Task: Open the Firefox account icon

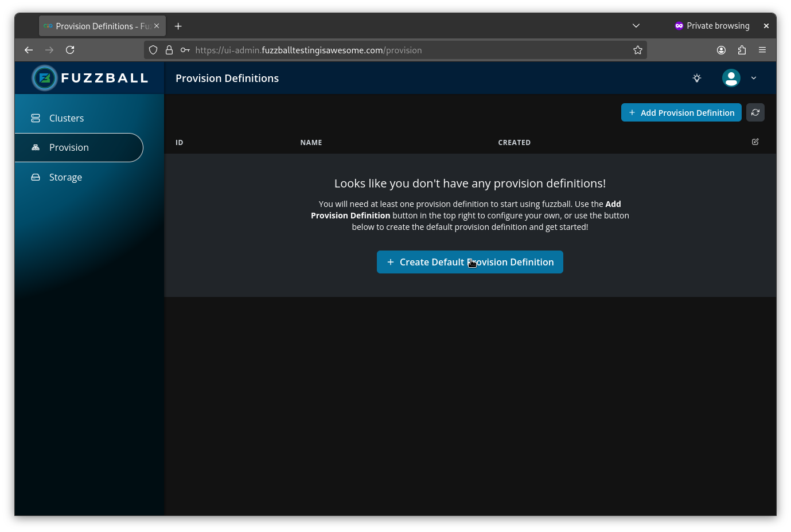Action: (722, 50)
